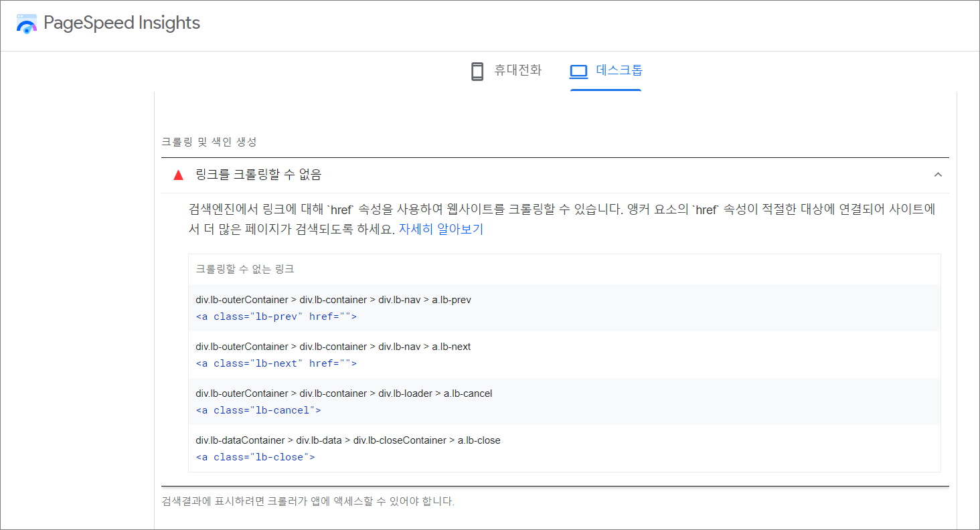Select the a.lb-cancel selector path text

coord(344,393)
